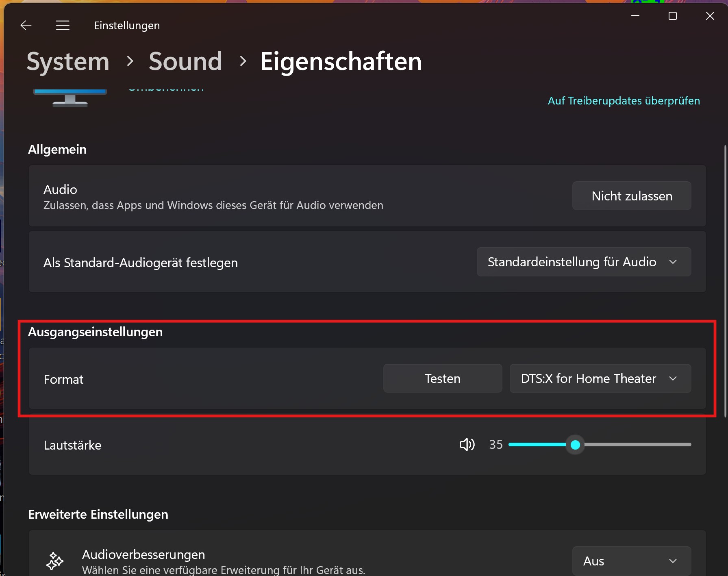Click the speaker icon next to Lautstärke
Image resolution: width=728 pixels, height=576 pixels.
467,444
